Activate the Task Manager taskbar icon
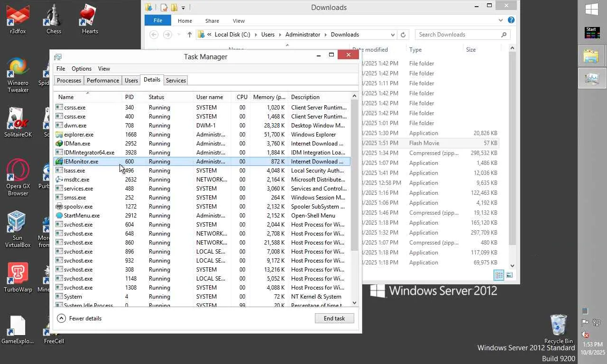 (x=591, y=78)
